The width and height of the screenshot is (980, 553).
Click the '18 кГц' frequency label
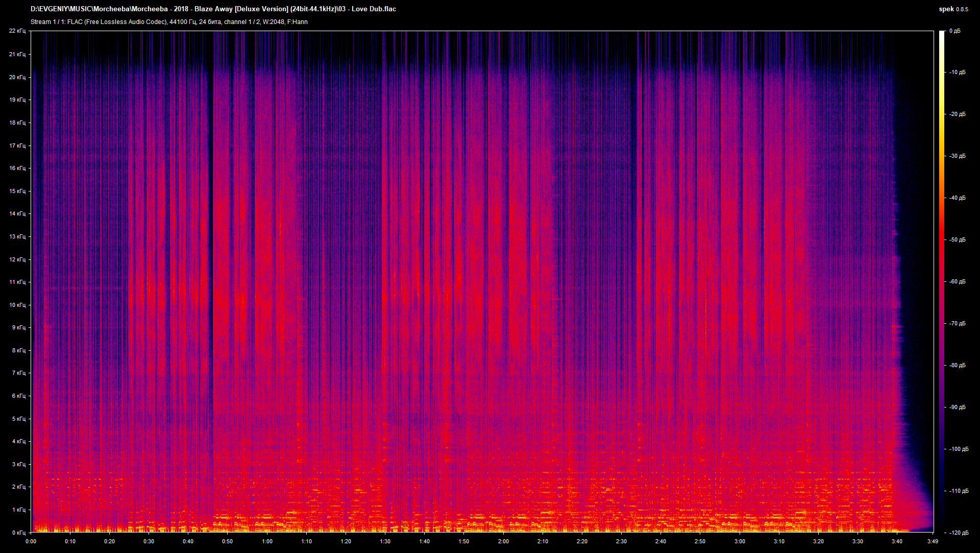coord(17,123)
